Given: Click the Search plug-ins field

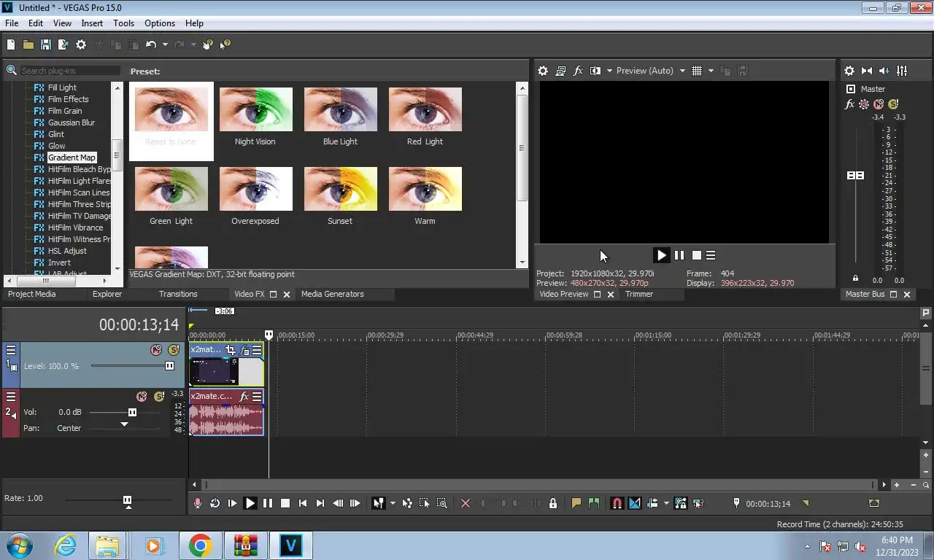Looking at the screenshot, I should pyautogui.click(x=70, y=71).
